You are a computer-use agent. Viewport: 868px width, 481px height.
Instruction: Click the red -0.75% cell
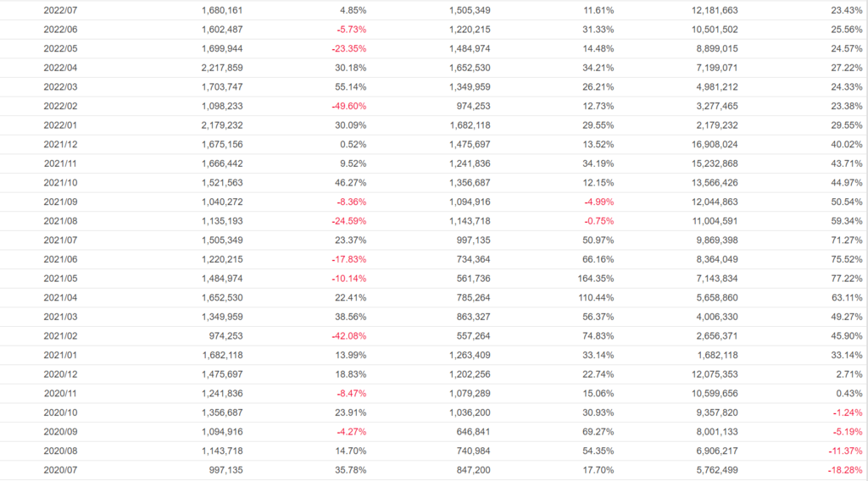597,221
